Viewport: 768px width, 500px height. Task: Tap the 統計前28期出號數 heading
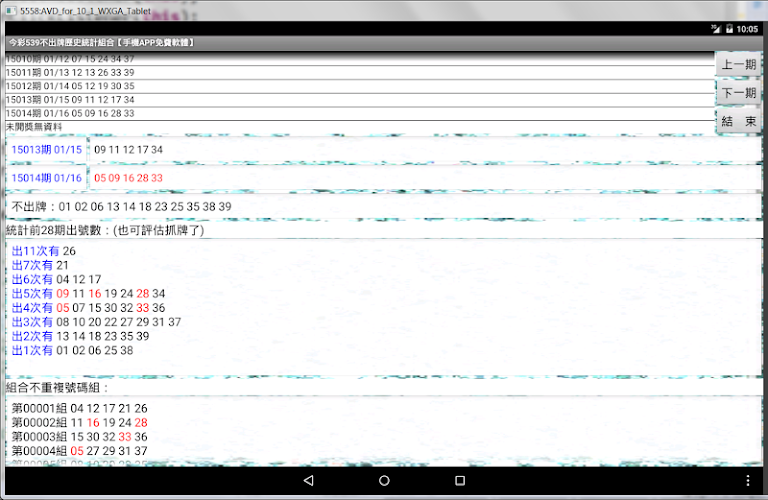pyautogui.click(x=105, y=230)
